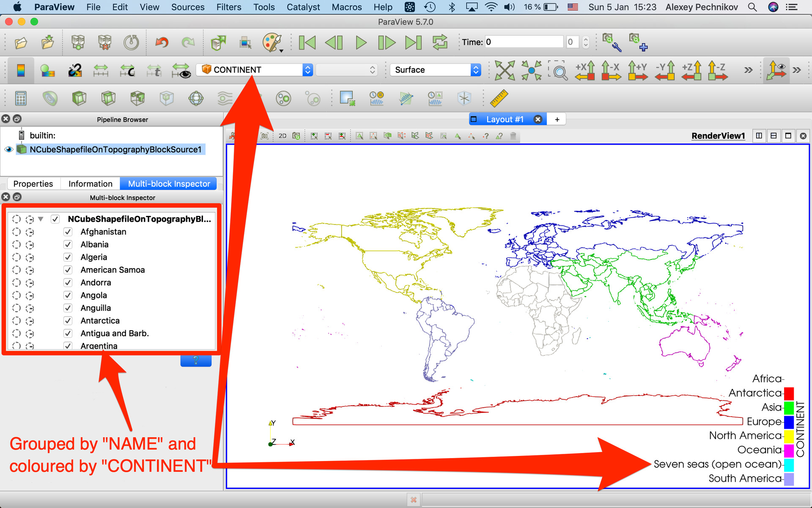Jump to the last frame
The image size is (812, 508).
(413, 42)
